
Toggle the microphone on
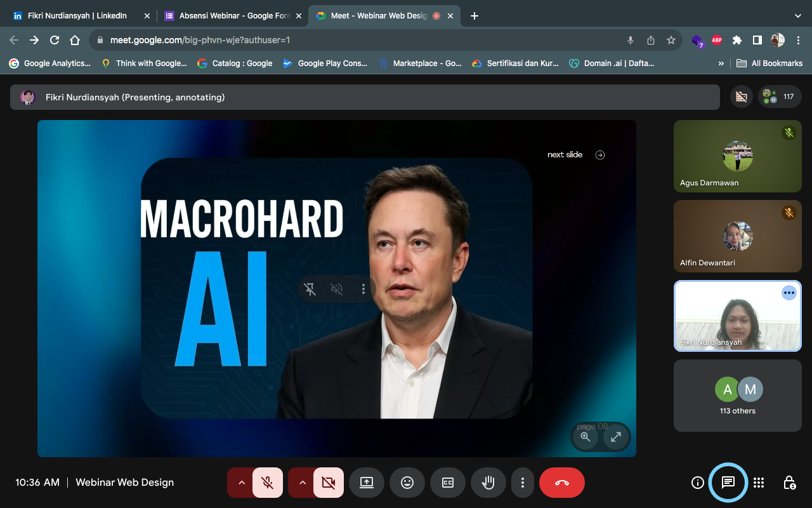click(x=268, y=483)
